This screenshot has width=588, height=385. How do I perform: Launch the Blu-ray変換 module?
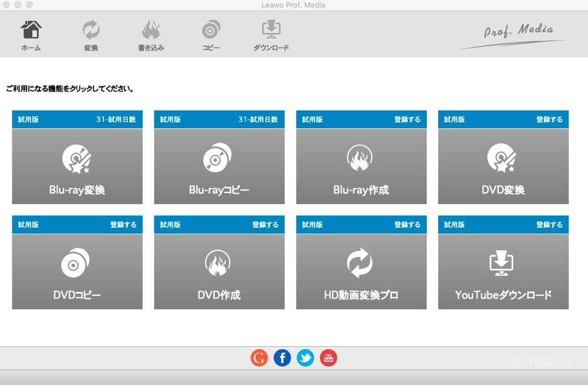[77, 165]
